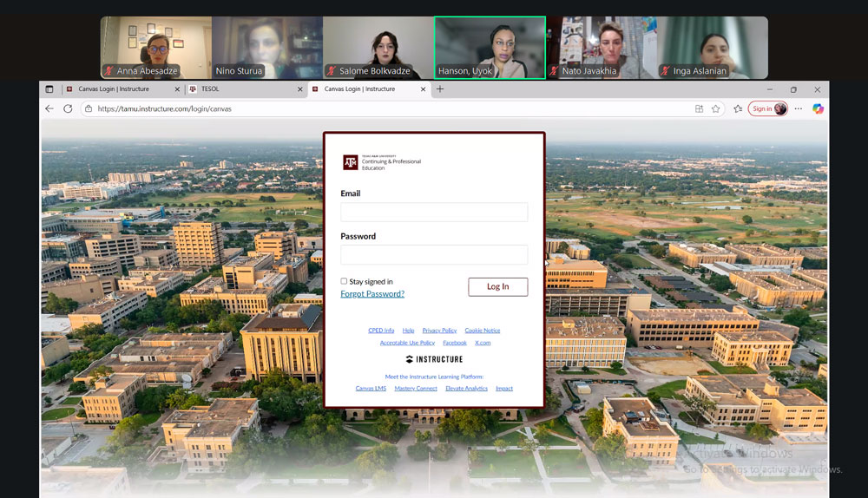Click the Texas A&M logo
This screenshot has height=498, width=868.
tap(351, 162)
